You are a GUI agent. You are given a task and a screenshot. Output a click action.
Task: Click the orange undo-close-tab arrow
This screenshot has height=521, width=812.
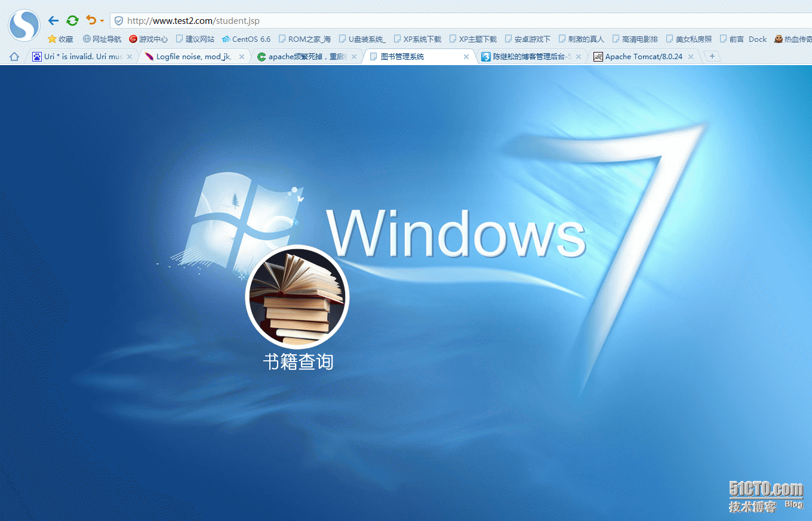coord(91,20)
